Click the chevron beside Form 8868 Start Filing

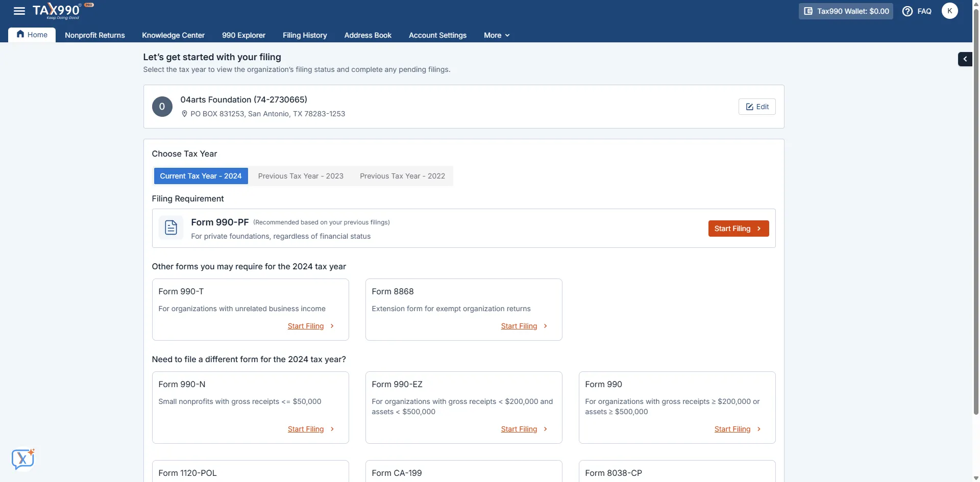pos(546,326)
